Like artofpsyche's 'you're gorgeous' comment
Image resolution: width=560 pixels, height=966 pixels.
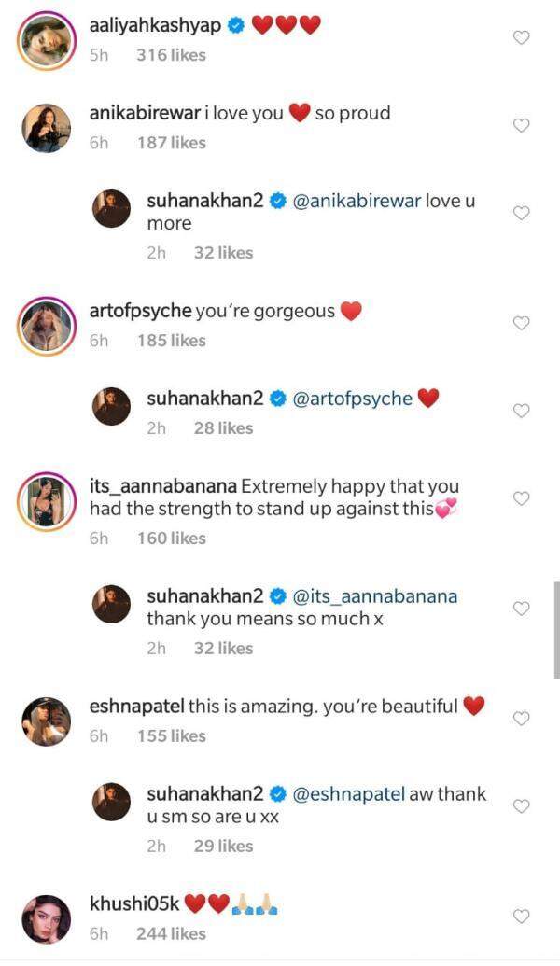(x=523, y=323)
